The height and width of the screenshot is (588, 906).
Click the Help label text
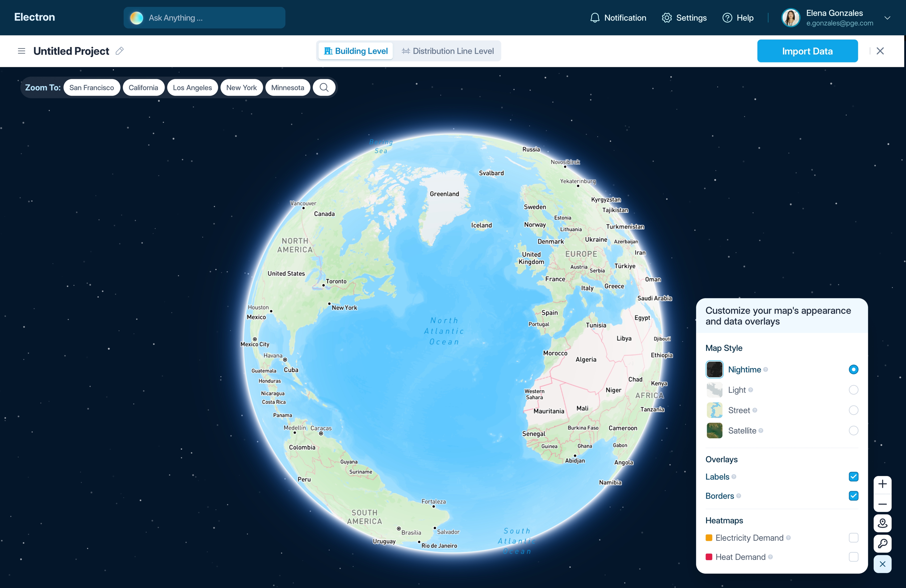click(x=745, y=18)
